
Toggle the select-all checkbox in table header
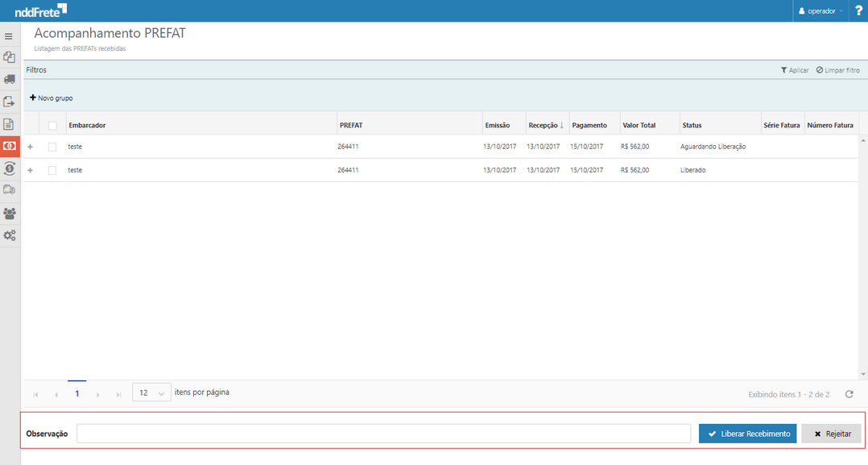(x=52, y=126)
